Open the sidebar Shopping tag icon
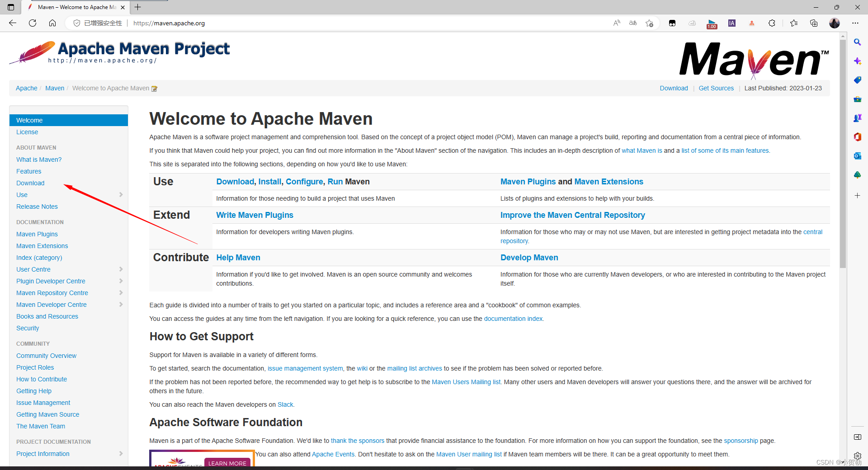The width and height of the screenshot is (868, 470). [x=857, y=80]
